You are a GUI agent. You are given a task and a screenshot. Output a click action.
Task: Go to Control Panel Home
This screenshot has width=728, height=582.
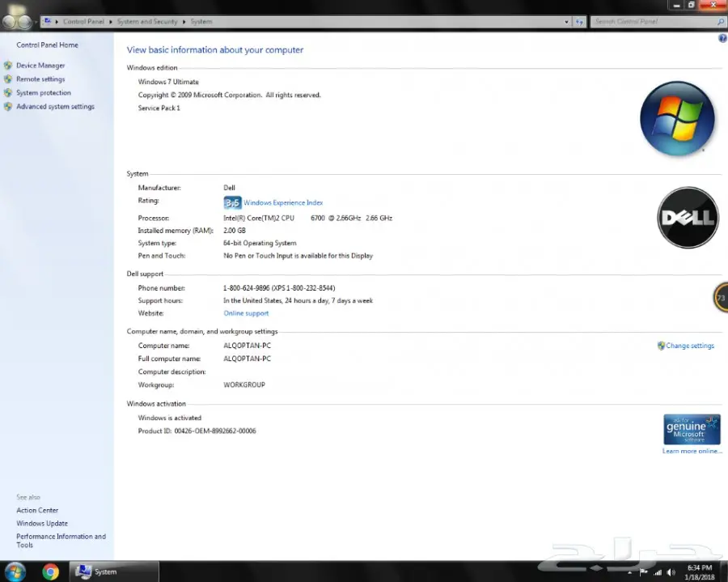tap(47, 45)
